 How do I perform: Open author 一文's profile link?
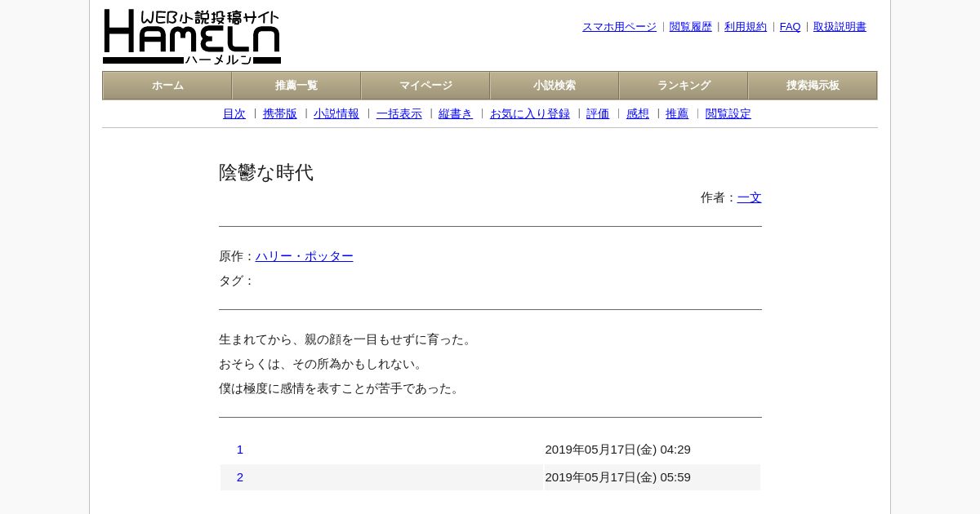(750, 197)
